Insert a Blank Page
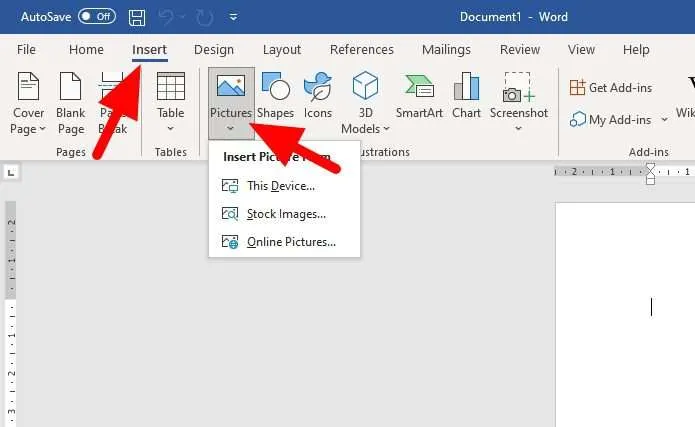695x427 pixels. point(70,103)
